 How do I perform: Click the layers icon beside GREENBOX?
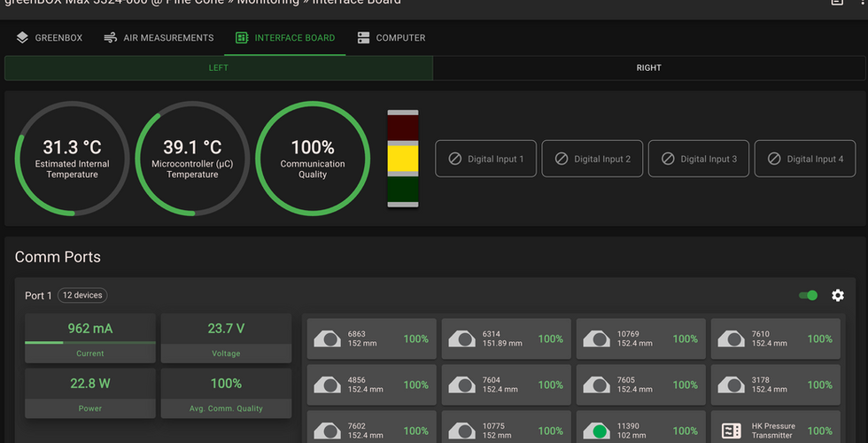click(x=22, y=37)
